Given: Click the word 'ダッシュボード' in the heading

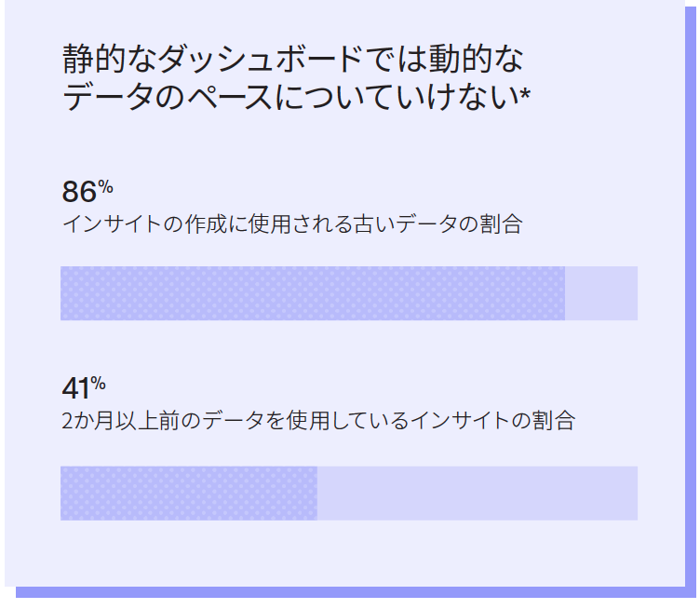Looking at the screenshot, I should click(260, 59).
